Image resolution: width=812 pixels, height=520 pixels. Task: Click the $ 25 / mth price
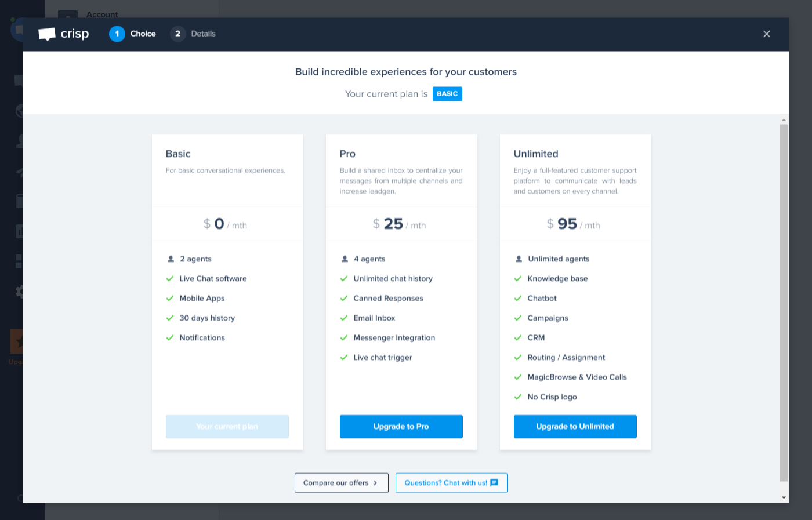pyautogui.click(x=399, y=224)
